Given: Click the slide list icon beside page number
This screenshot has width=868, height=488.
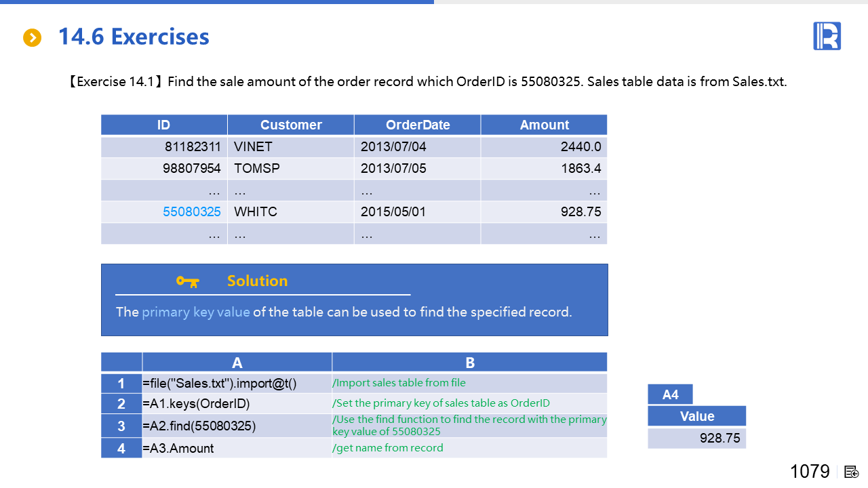Looking at the screenshot, I should [x=852, y=472].
